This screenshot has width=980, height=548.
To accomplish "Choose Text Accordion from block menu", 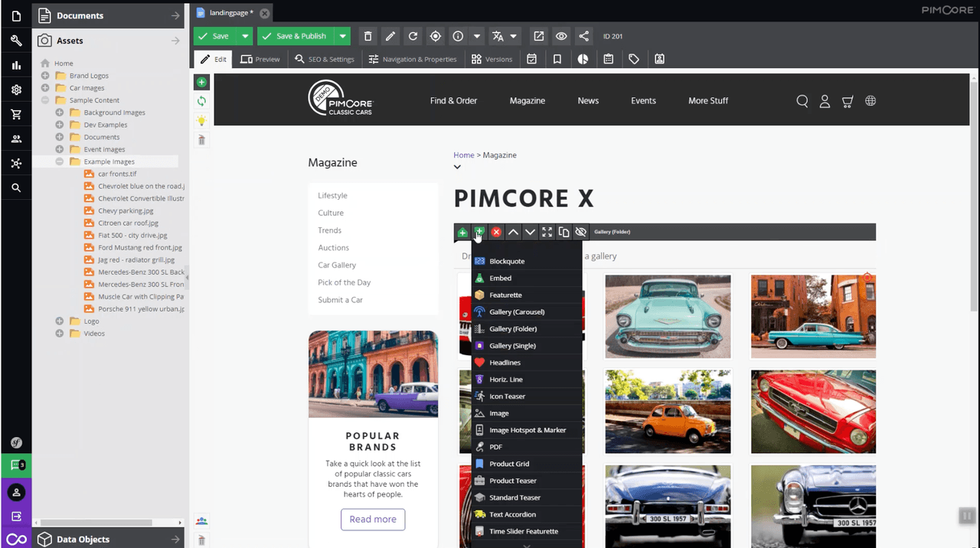I will tap(527, 514).
